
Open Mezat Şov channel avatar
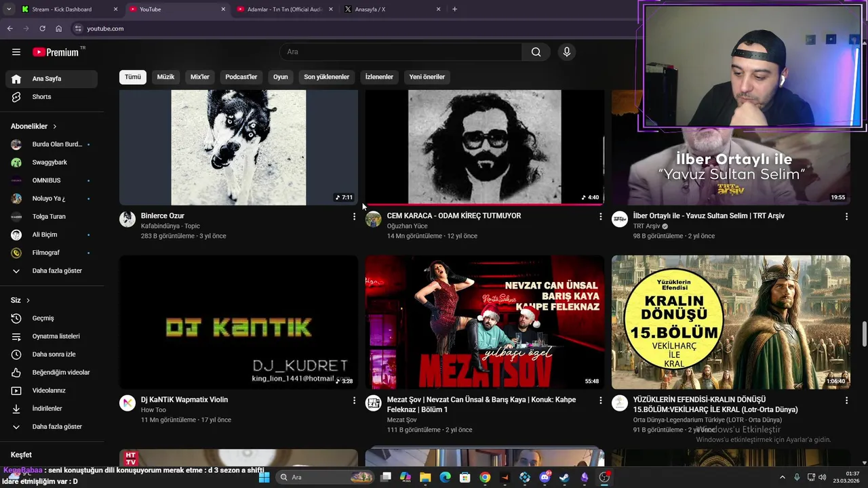[x=374, y=403]
